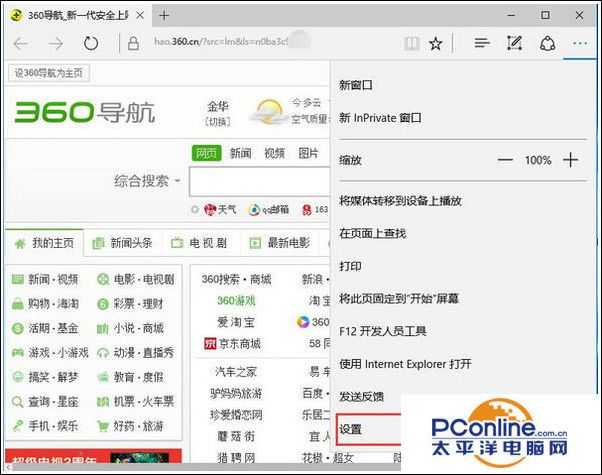Image resolution: width=602 pixels, height=475 pixels.
Task: Click the browser Forward arrow
Action: click(x=55, y=44)
